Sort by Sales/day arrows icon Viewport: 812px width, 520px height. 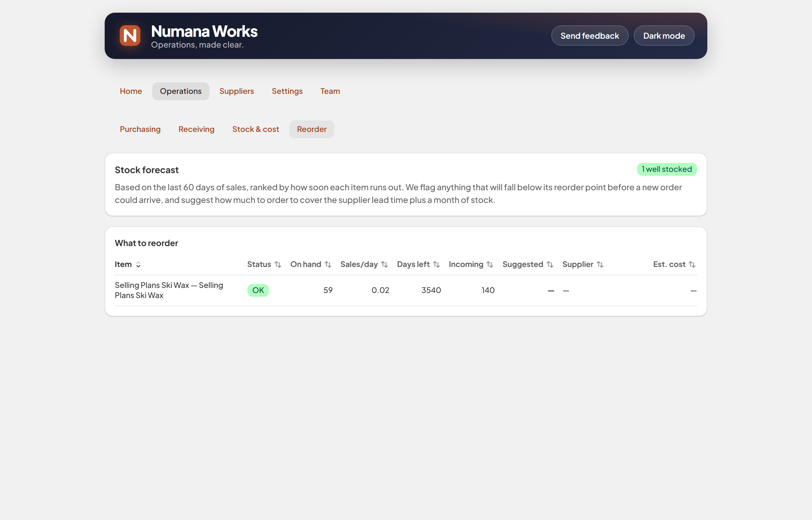click(384, 264)
